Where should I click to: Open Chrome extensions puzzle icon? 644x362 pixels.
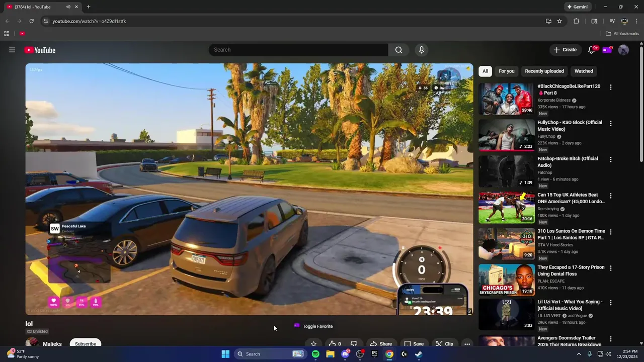click(x=577, y=21)
